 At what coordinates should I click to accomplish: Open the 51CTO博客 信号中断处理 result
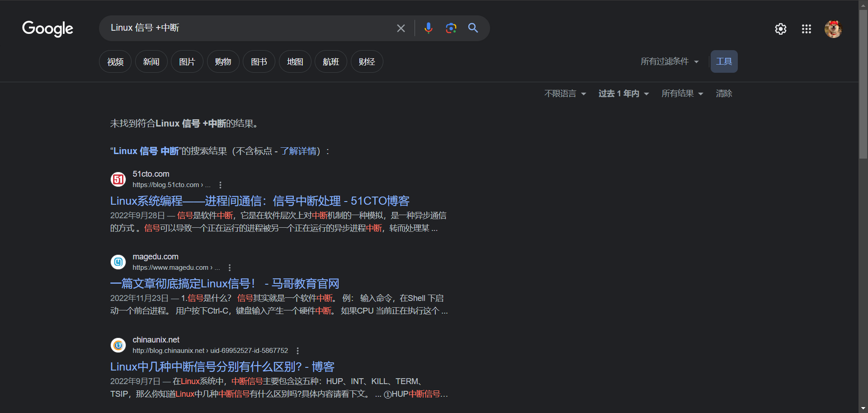coord(260,201)
